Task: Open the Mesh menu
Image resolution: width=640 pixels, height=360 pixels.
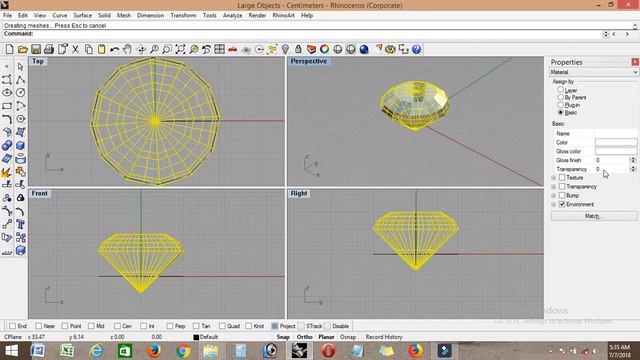Action: pos(124,15)
